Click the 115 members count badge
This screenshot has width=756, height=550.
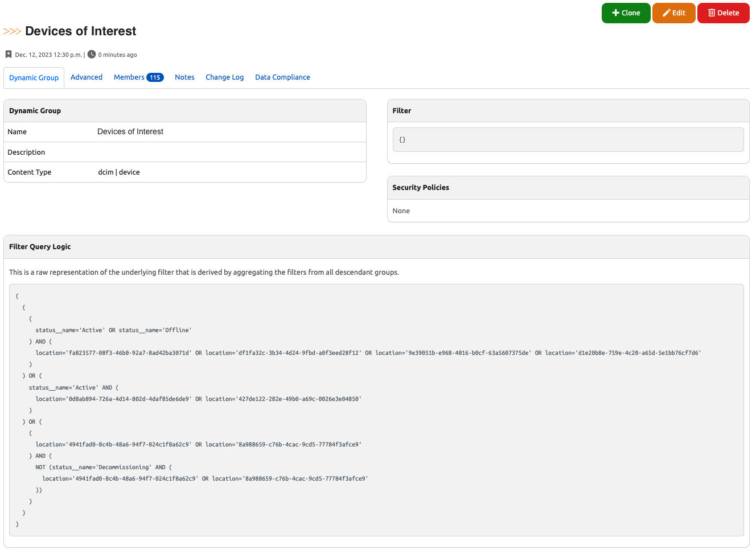tap(155, 78)
